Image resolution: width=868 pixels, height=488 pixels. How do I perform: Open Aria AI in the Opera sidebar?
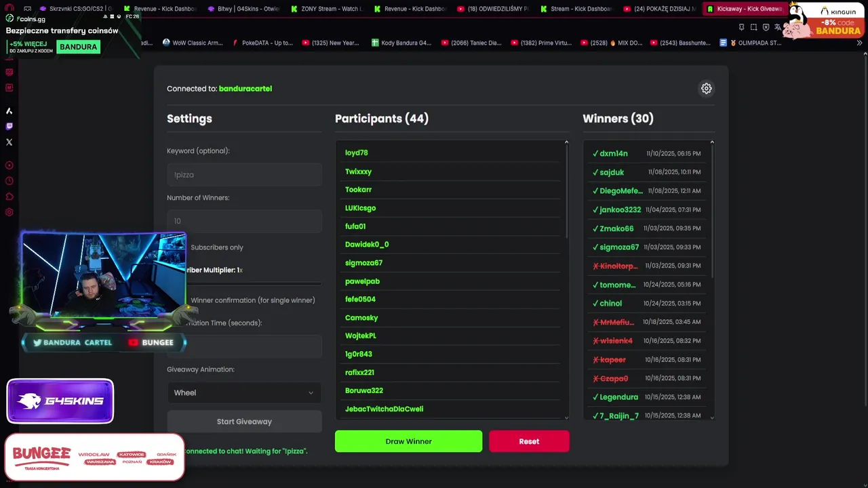(x=9, y=110)
